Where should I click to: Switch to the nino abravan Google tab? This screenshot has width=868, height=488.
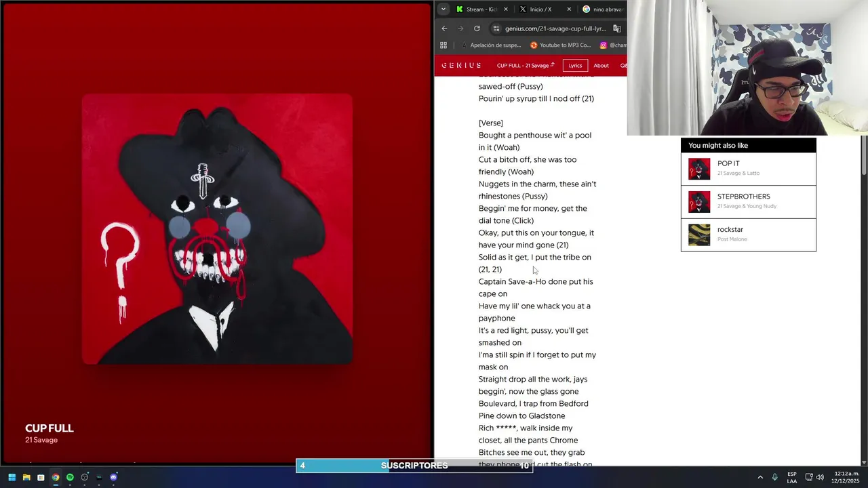click(602, 9)
